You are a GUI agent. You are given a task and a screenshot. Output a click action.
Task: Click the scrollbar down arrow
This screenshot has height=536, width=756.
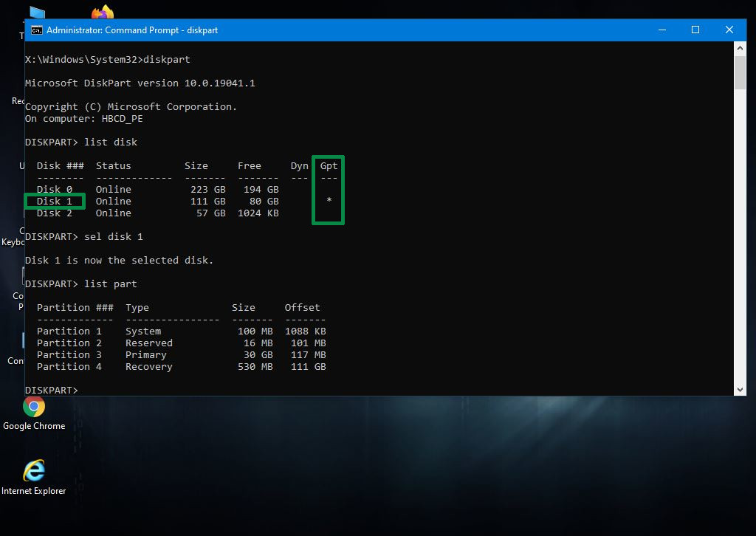[x=740, y=389]
